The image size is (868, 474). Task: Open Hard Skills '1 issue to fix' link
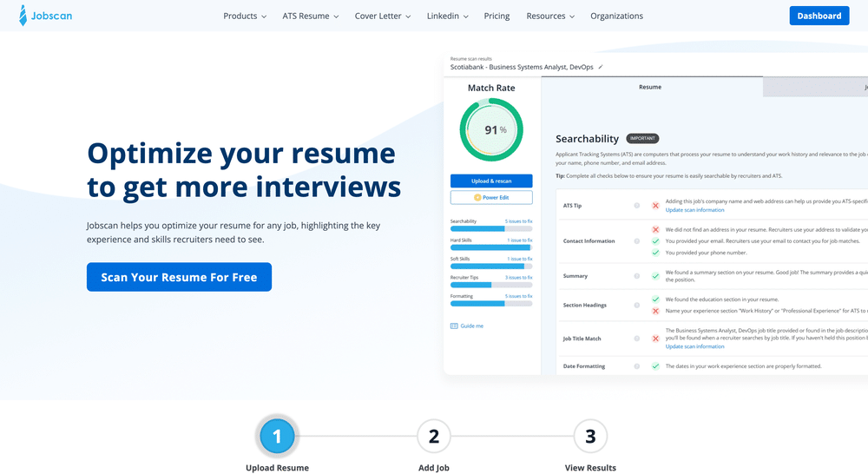coord(520,240)
